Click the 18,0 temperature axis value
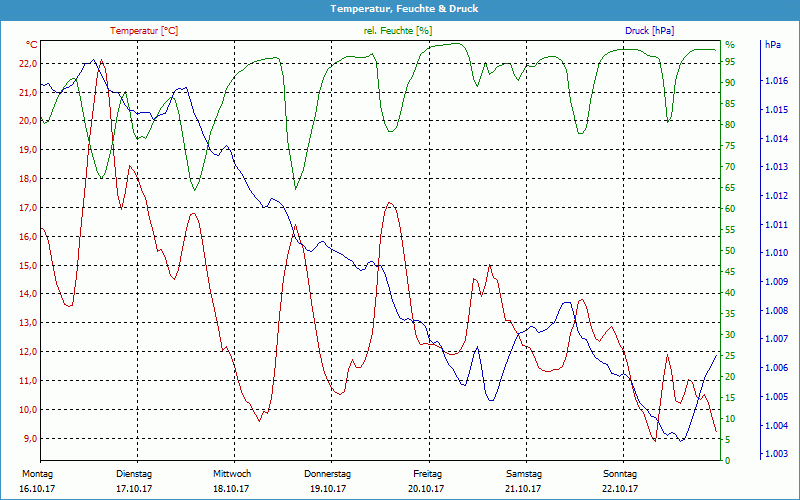Viewport: 800px width, 500px height. (28, 179)
